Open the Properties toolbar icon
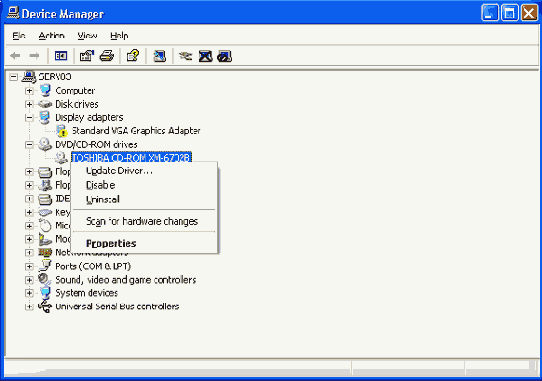 tap(87, 56)
